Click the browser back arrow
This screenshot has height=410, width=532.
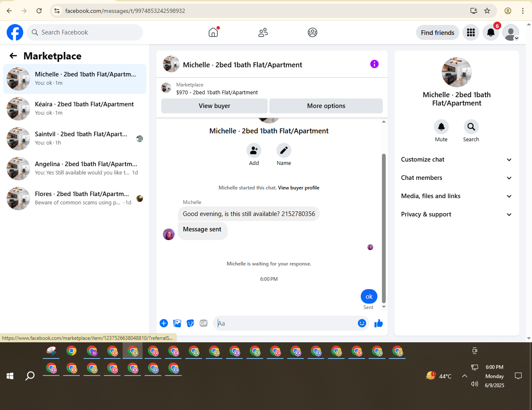(x=9, y=11)
